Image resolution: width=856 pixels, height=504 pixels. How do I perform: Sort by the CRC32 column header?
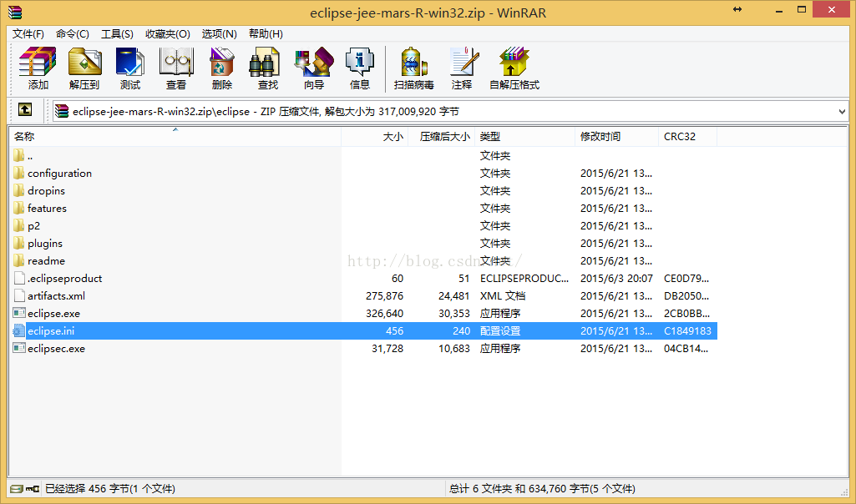click(x=688, y=136)
